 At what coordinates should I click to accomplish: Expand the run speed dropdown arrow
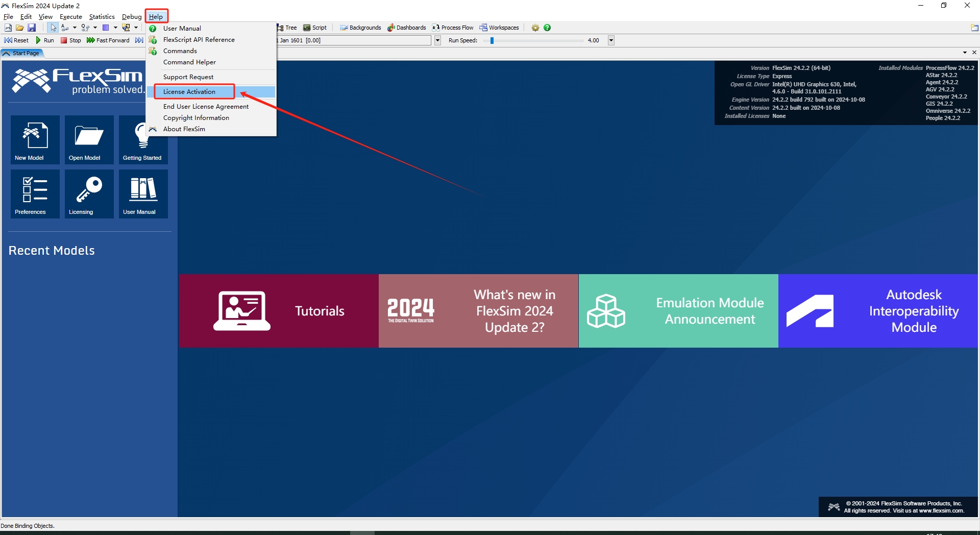(x=611, y=40)
